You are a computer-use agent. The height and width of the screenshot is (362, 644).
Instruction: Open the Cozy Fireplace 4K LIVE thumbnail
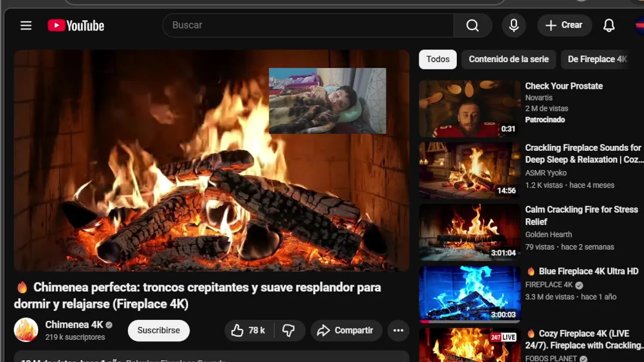pos(469,345)
